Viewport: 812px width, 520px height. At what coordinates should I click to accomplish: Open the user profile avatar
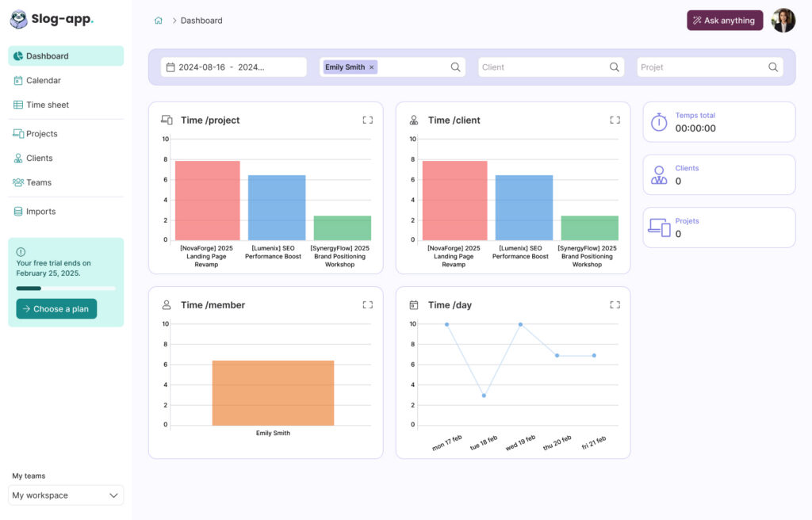[x=783, y=21]
